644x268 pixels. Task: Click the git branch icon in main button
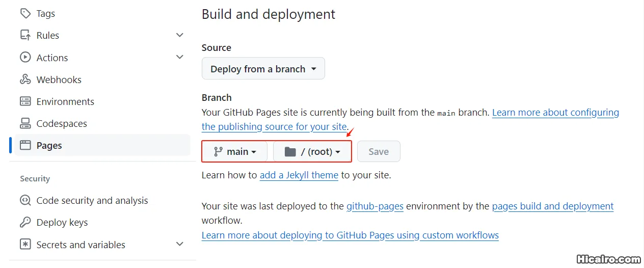coord(218,151)
